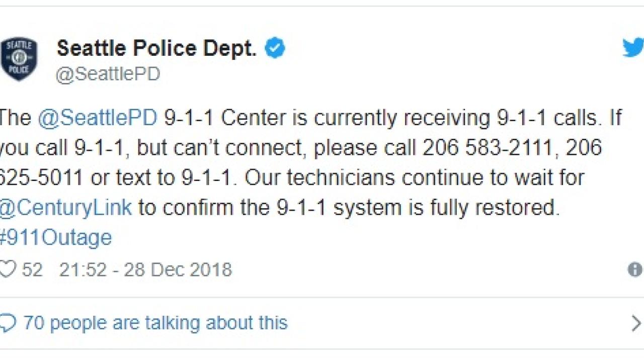Open the 21:52 - 28 Dec 2018 timestamp
The image size is (644, 362).
pos(145,269)
